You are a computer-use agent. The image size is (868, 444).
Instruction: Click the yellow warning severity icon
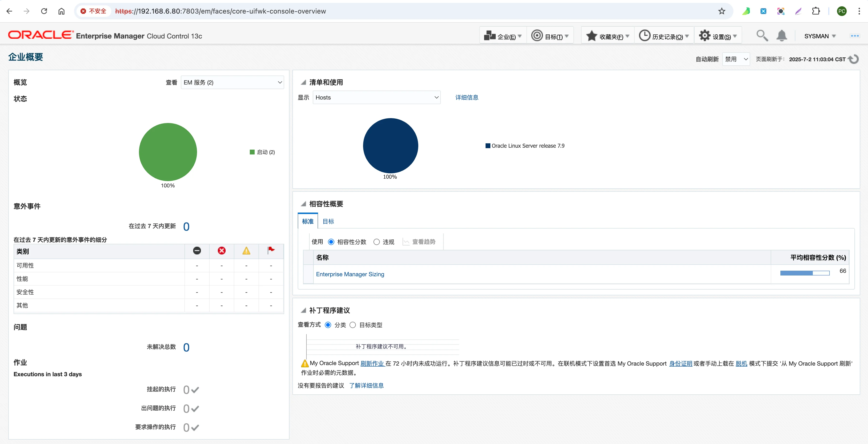[246, 251]
